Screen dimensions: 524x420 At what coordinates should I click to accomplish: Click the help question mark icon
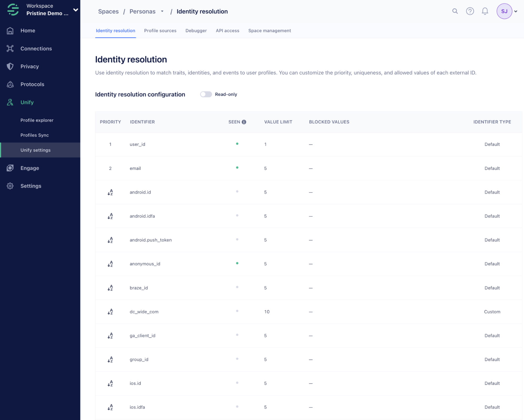click(x=470, y=11)
